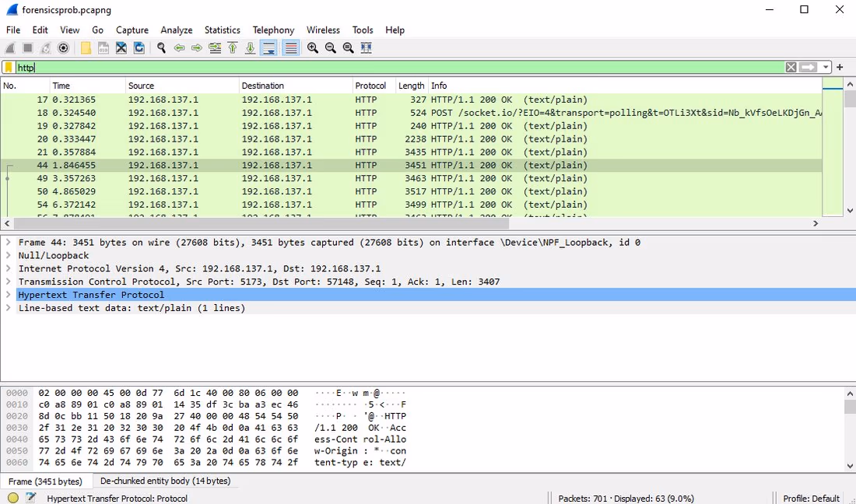Expand the Null/Loopback row

(9, 255)
